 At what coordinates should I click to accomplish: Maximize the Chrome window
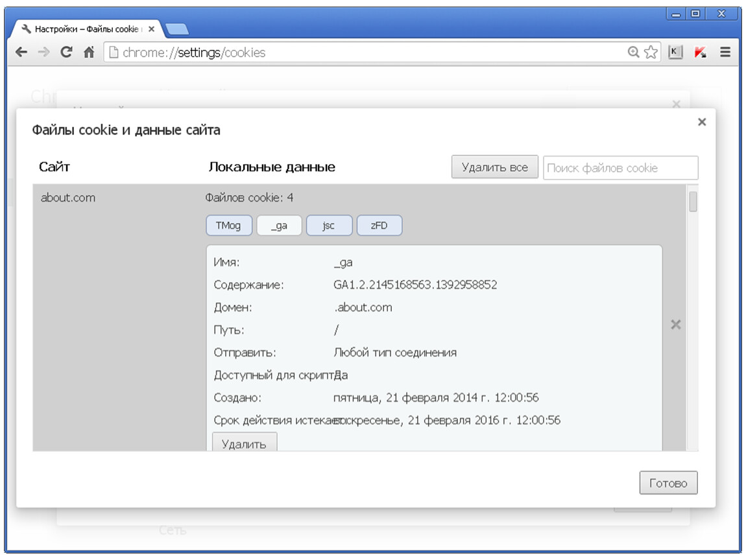click(x=695, y=14)
